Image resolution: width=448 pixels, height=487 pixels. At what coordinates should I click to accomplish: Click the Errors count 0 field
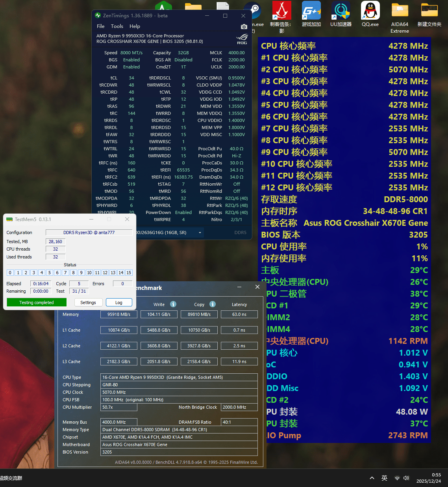point(122,284)
